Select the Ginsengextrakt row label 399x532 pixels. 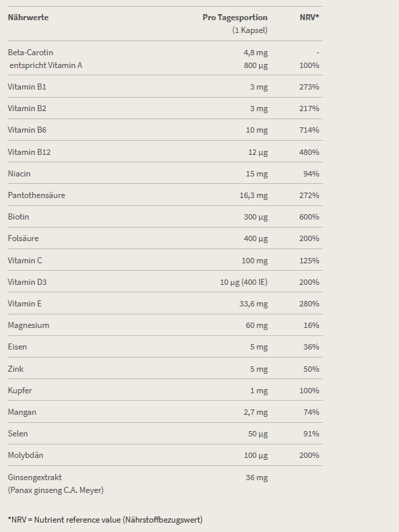click(34, 477)
